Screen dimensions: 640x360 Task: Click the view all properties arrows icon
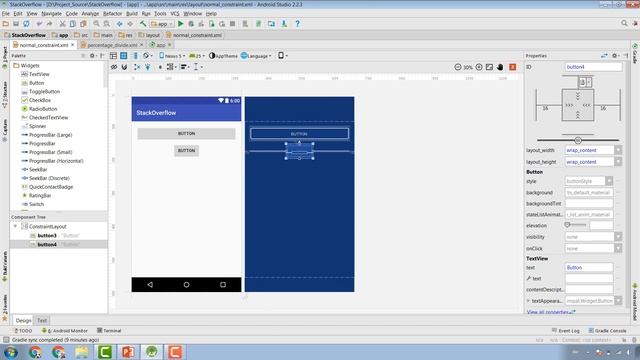coord(604,56)
